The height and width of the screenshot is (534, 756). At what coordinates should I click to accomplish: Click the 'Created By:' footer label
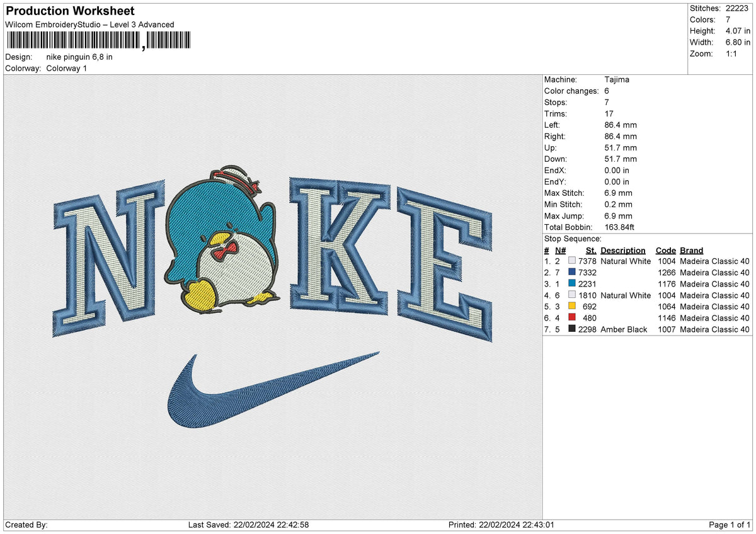pyautogui.click(x=26, y=525)
